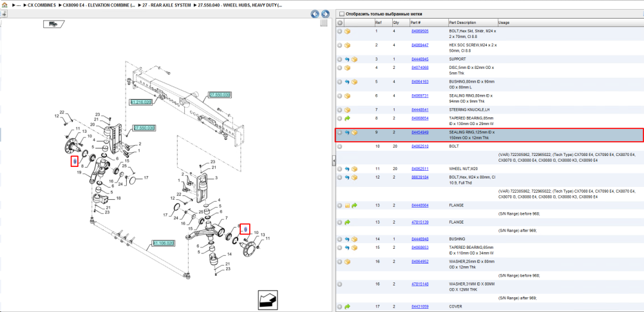Sort by the Part # column header
Image resolution: width=644 pixels, height=312 pixels.
tap(415, 23)
